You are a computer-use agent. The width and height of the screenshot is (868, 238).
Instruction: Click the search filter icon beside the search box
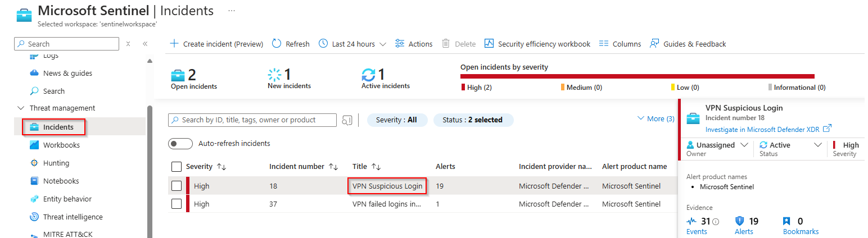[x=347, y=120]
